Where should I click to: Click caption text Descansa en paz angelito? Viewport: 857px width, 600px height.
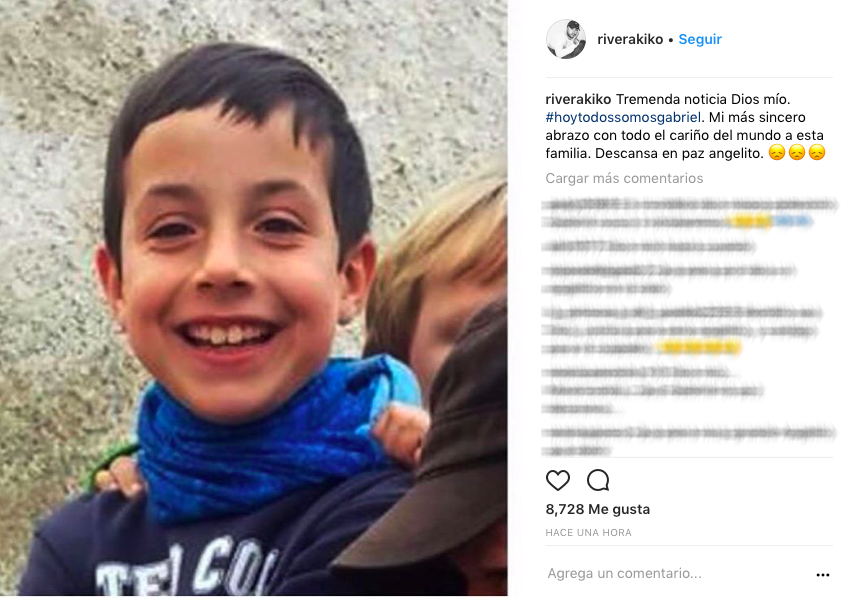pyautogui.click(x=679, y=154)
